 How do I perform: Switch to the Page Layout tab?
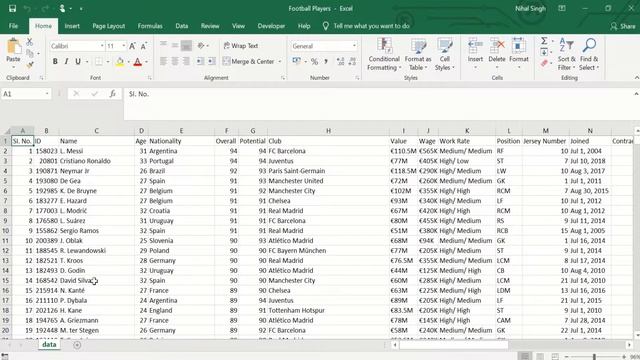(x=109, y=26)
